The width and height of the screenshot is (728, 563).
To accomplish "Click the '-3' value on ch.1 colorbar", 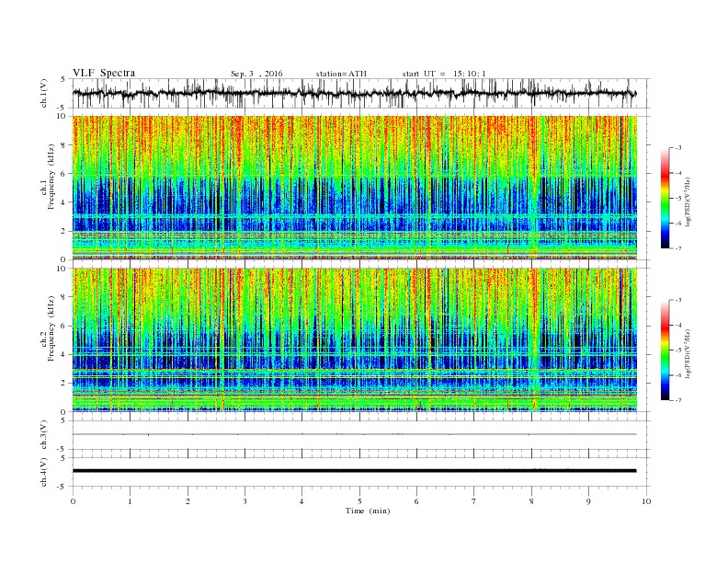I will 678,148.
